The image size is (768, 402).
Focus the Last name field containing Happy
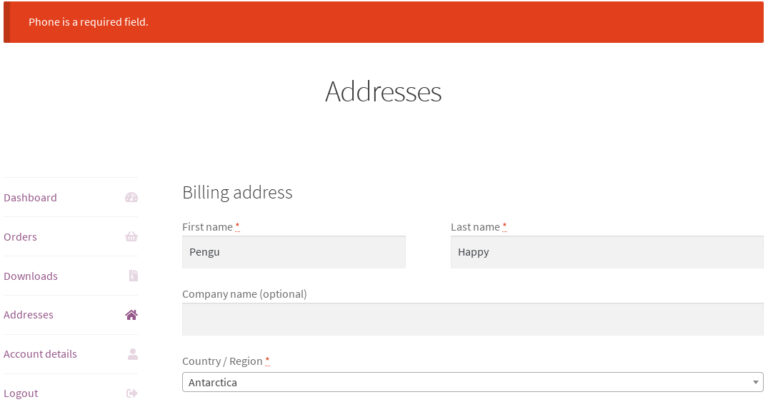607,252
